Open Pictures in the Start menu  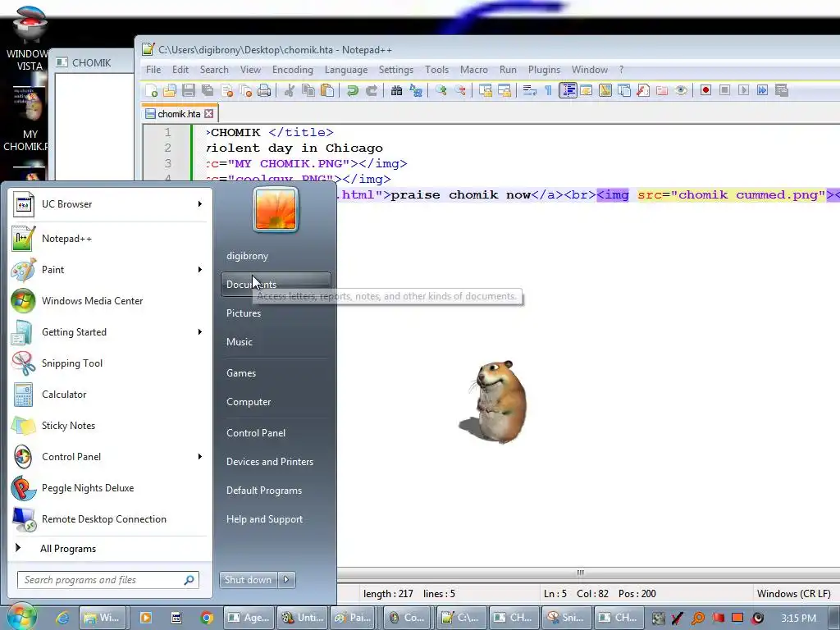coord(243,313)
